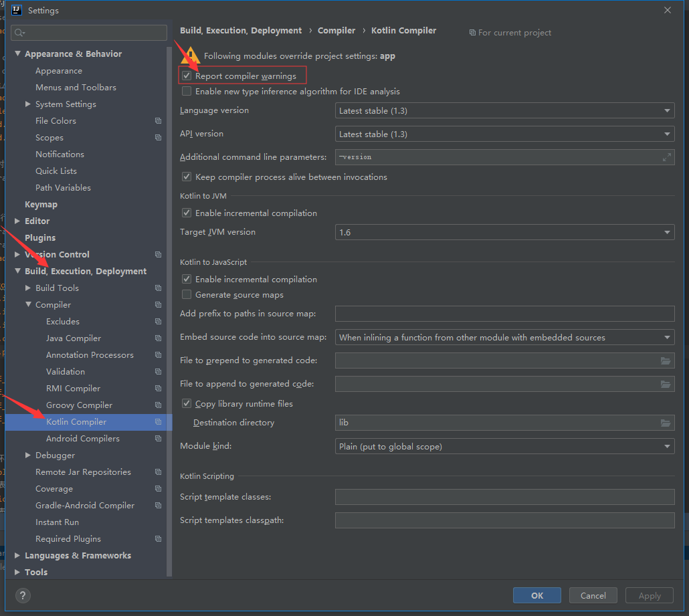The width and height of the screenshot is (689, 616).
Task: Click the OK button
Action: (537, 595)
